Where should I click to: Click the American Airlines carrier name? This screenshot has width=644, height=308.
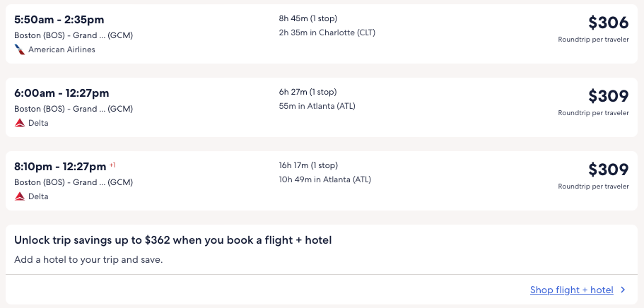(62, 49)
